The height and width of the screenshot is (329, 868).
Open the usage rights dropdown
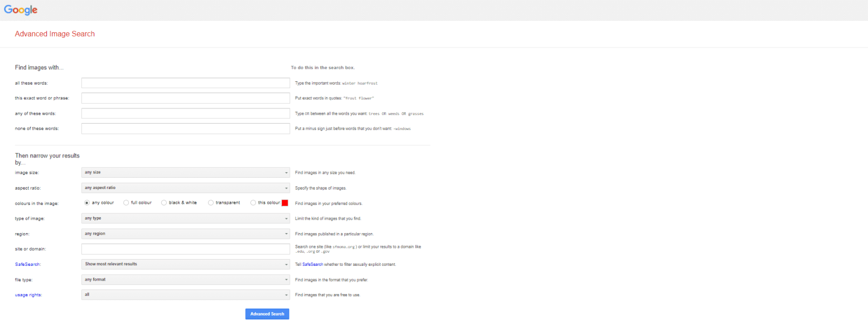click(x=185, y=294)
